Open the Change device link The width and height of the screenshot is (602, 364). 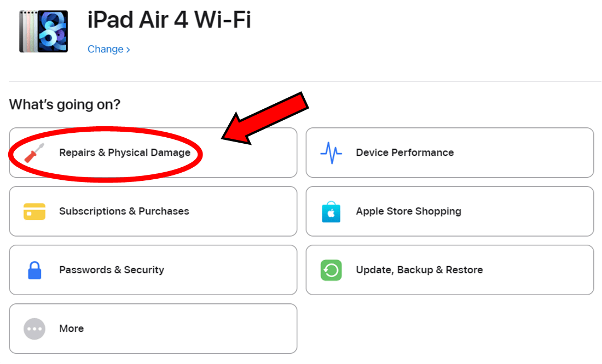tap(105, 49)
